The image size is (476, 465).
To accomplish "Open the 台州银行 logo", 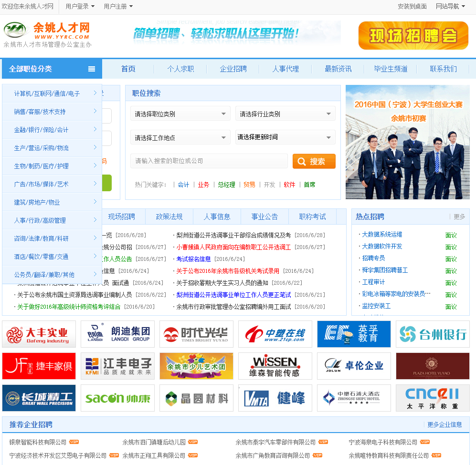I will pyautogui.click(x=433, y=334).
